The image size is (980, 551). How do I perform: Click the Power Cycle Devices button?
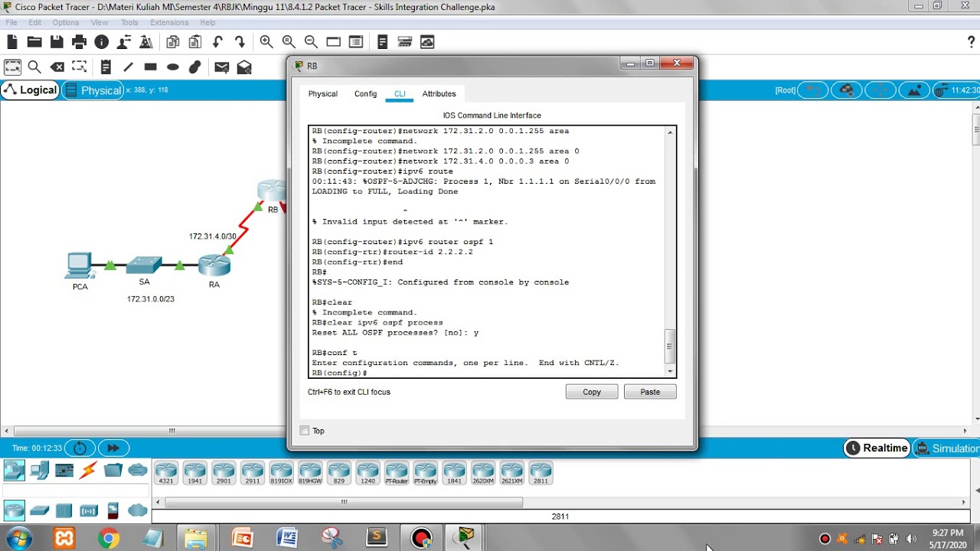click(80, 448)
